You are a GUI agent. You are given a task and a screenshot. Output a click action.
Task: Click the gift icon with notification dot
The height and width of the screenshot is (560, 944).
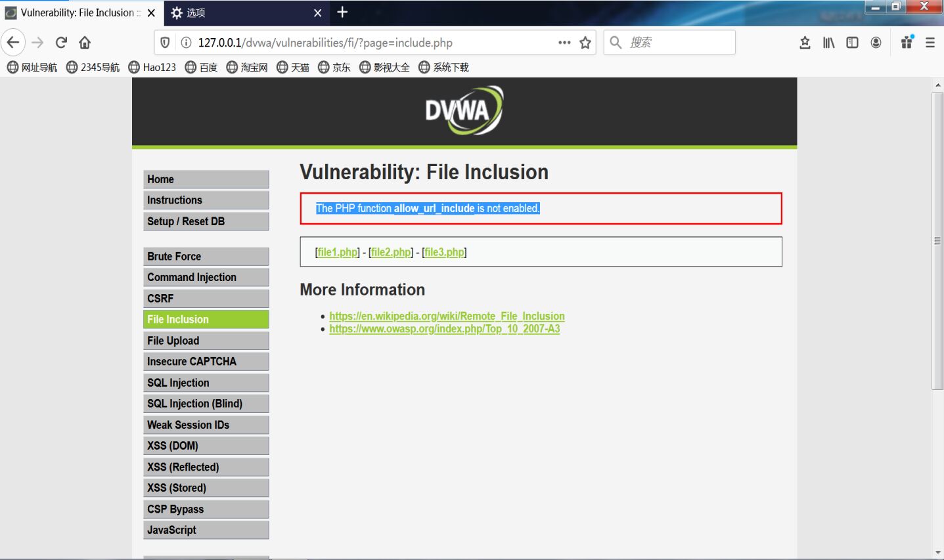tap(907, 42)
